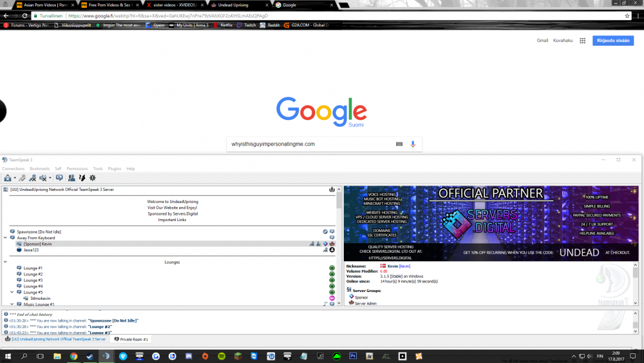Open the TeamSpeak contacts manager icon
The image size is (644, 363).
(71, 178)
